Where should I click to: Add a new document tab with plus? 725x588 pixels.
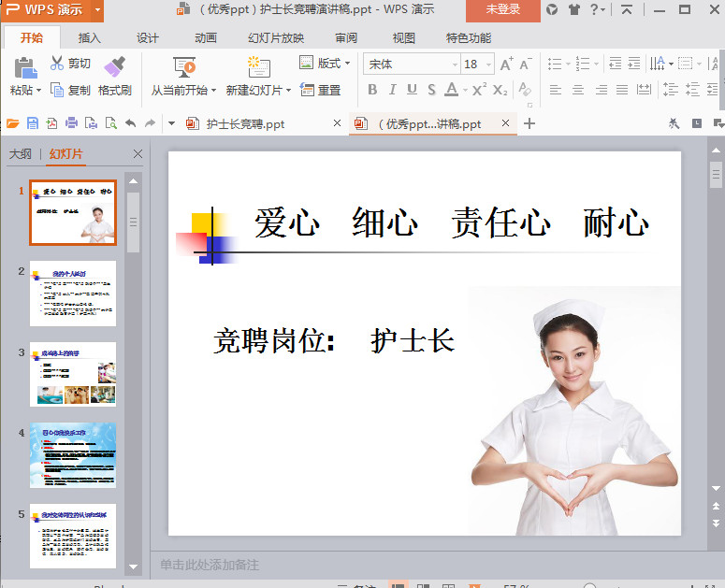coord(529,123)
